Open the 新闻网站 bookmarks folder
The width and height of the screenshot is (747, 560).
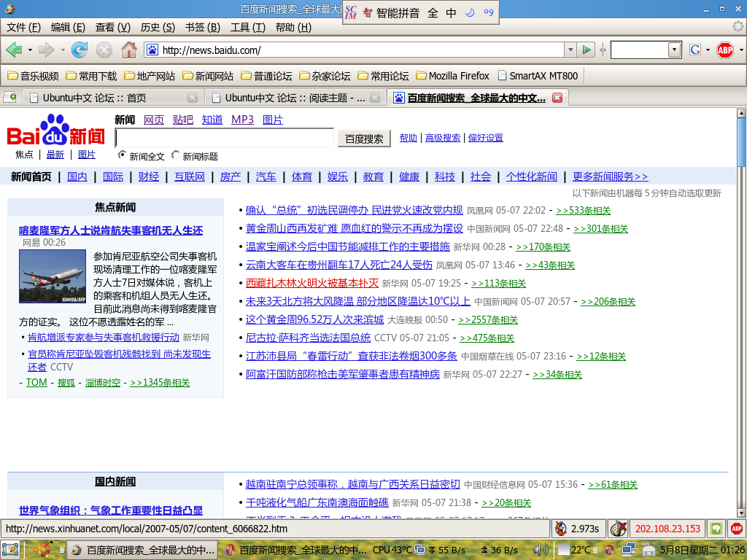(x=208, y=76)
